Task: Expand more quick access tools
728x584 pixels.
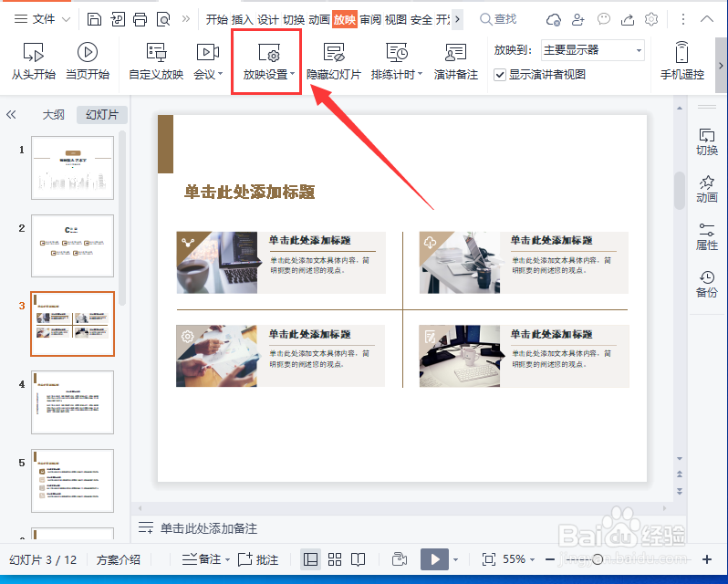Action: pyautogui.click(x=186, y=19)
